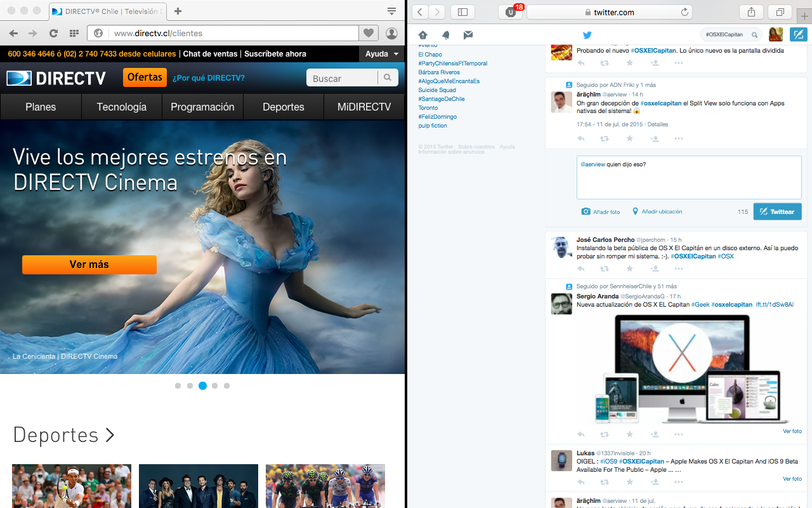Click into DIRECTV Buscar field
The width and height of the screenshot is (812, 508).
(x=342, y=77)
